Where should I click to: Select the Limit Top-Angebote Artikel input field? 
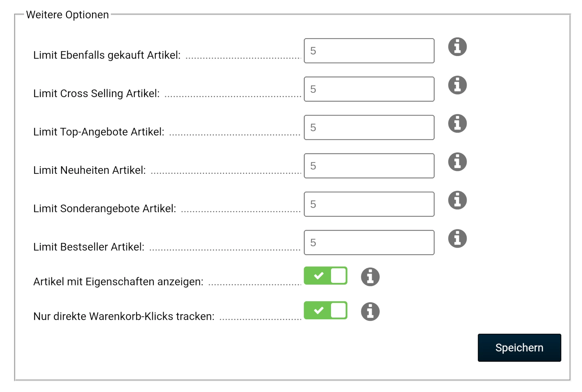pos(369,128)
